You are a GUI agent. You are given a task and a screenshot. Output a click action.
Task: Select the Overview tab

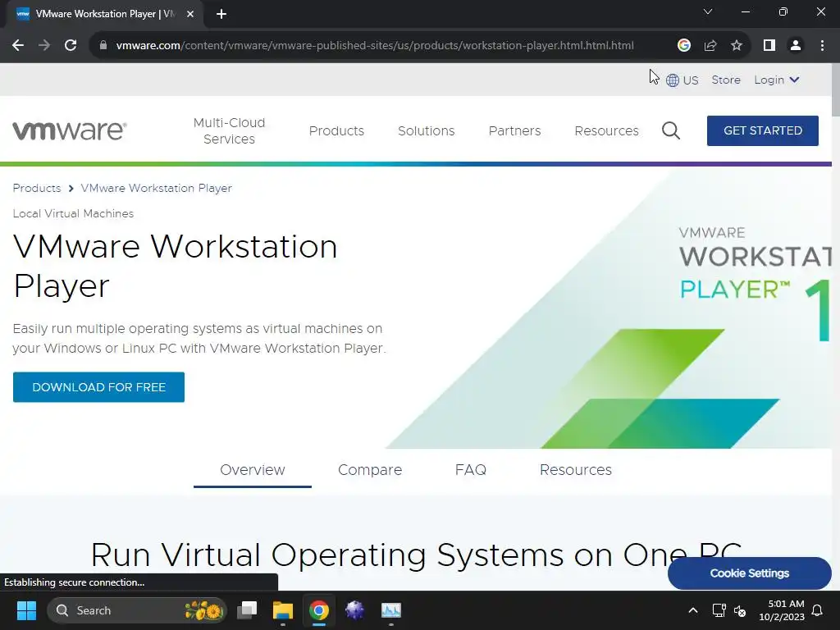pos(253,470)
